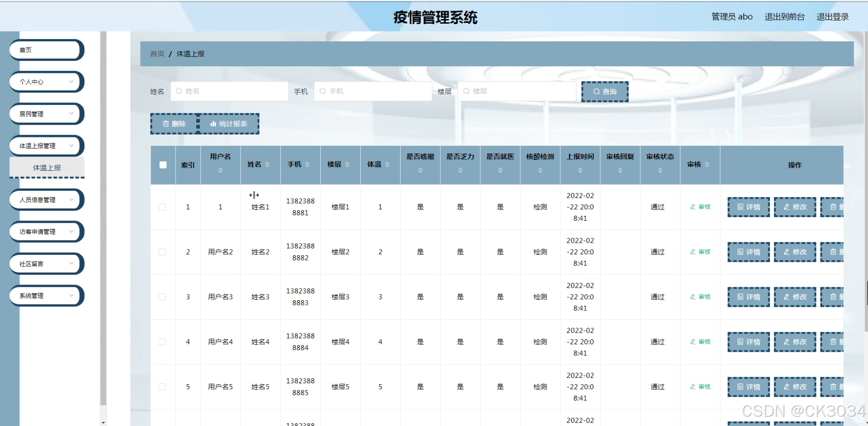Click the 删除 batch delete button
This screenshot has height=426, width=868.
coord(174,124)
